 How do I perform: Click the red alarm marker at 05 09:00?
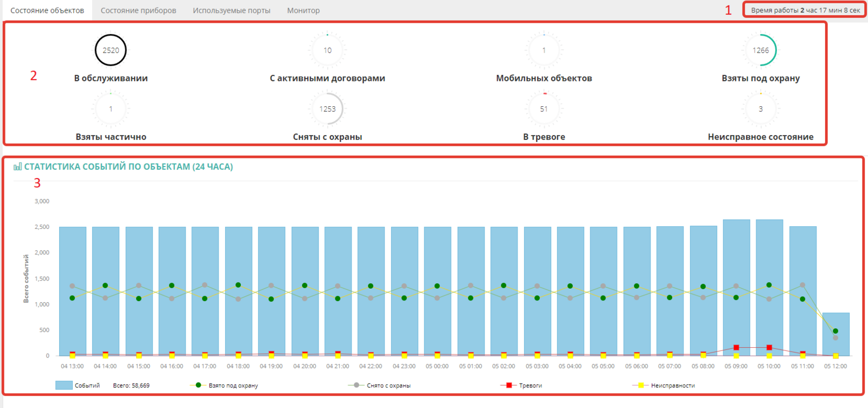click(x=736, y=347)
